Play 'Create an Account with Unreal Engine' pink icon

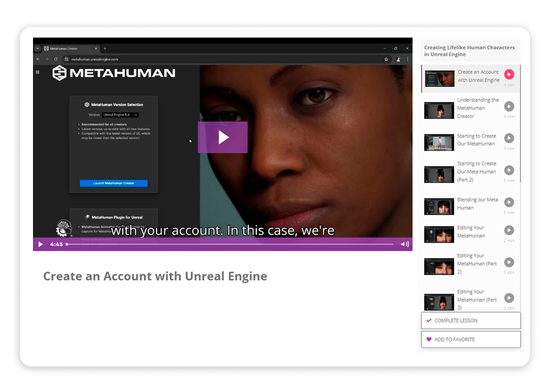click(509, 75)
